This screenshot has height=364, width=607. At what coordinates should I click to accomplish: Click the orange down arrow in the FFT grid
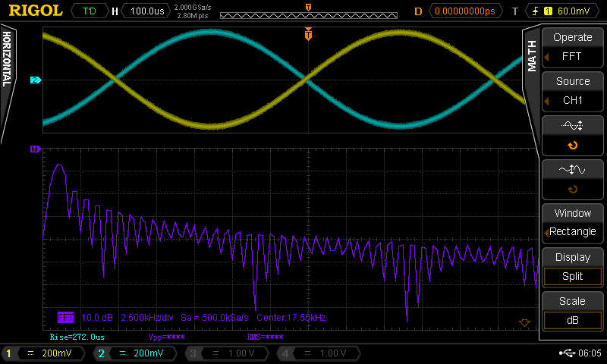click(524, 322)
